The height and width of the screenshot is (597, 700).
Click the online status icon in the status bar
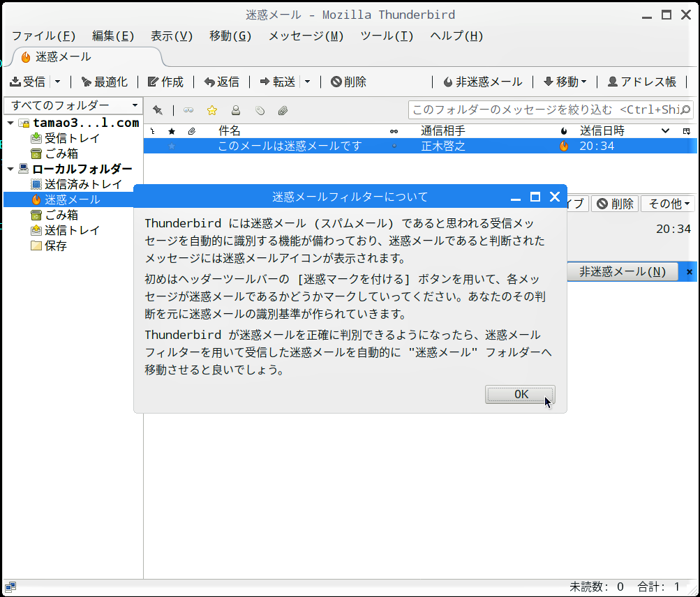10,587
